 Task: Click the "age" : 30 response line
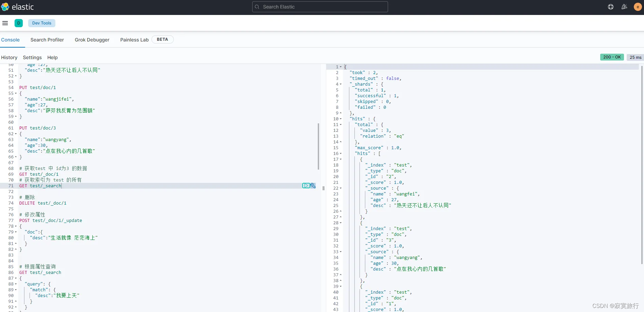[385, 263]
